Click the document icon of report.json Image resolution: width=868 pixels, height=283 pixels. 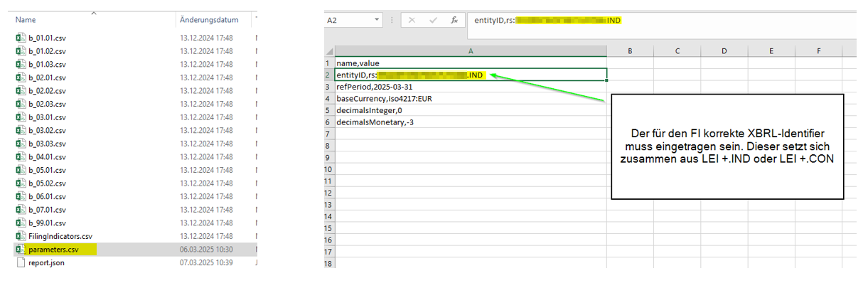(x=21, y=262)
